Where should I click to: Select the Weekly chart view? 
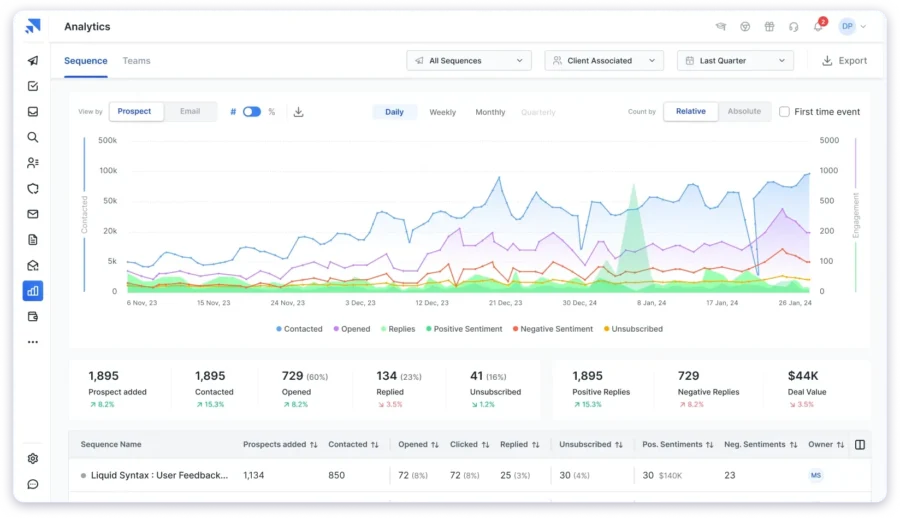(x=442, y=112)
